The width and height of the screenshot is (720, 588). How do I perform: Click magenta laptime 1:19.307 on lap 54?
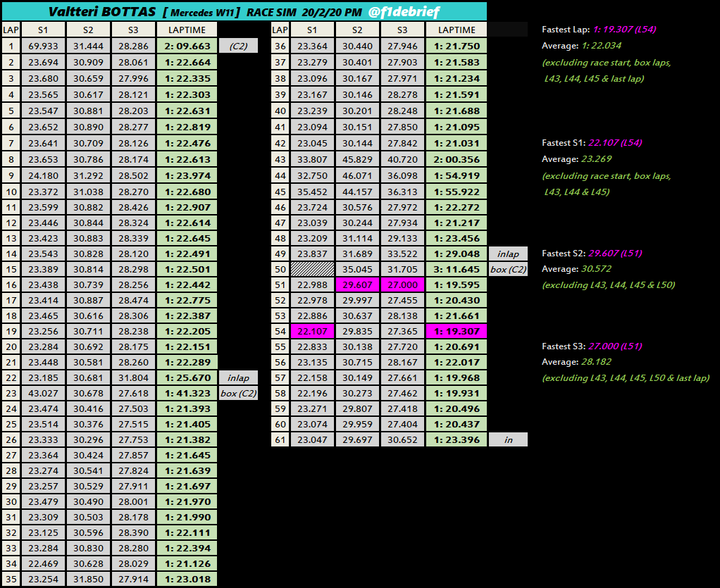coord(457,332)
